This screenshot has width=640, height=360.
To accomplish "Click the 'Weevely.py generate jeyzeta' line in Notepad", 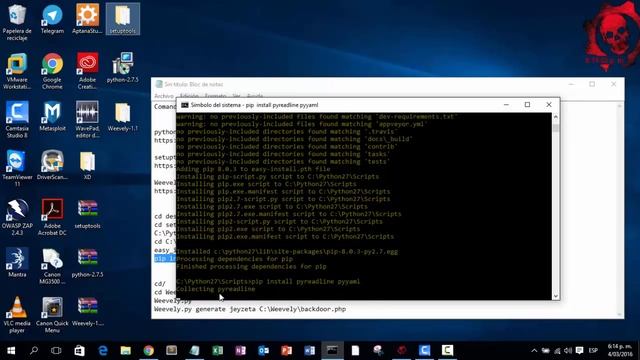I will (250, 309).
